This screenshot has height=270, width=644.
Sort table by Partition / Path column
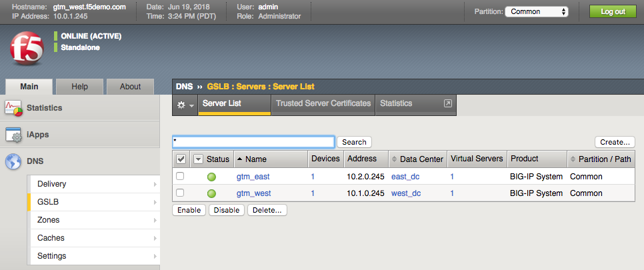pyautogui.click(x=601, y=159)
